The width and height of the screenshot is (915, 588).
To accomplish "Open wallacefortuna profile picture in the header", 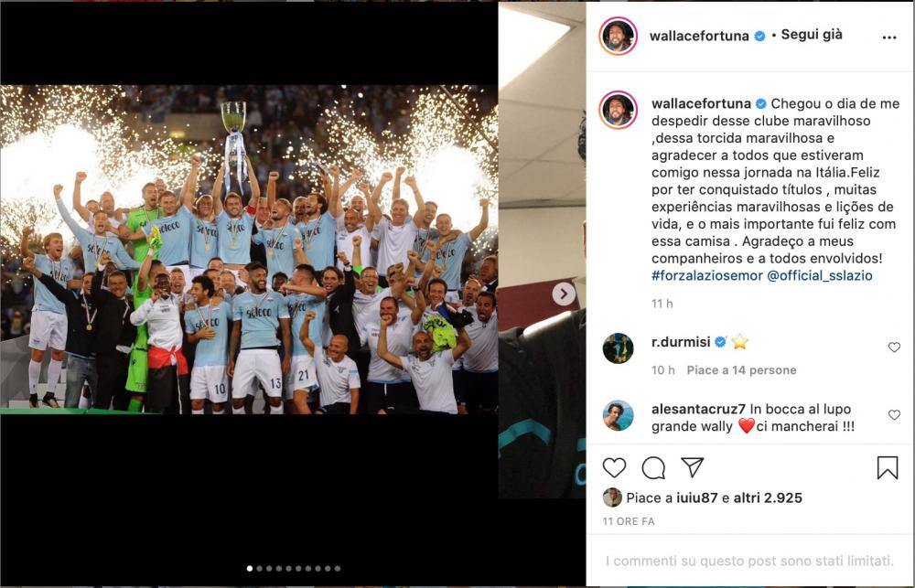I will click(x=618, y=37).
